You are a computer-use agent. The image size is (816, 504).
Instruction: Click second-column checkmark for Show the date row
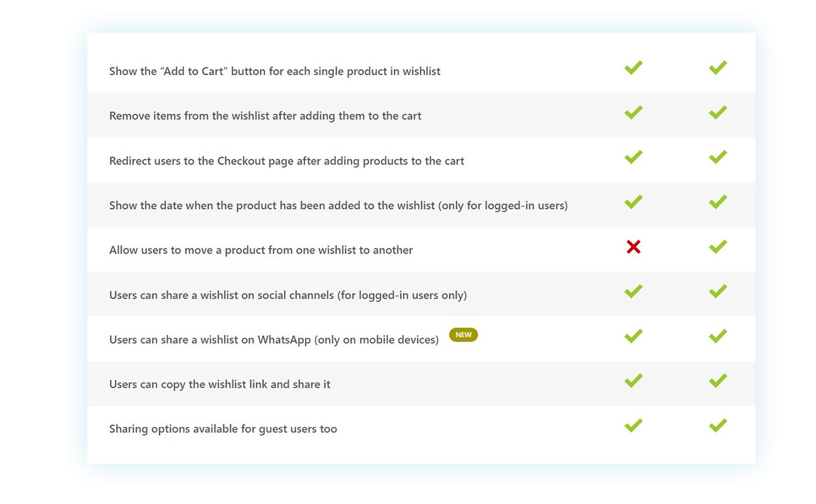tap(718, 201)
